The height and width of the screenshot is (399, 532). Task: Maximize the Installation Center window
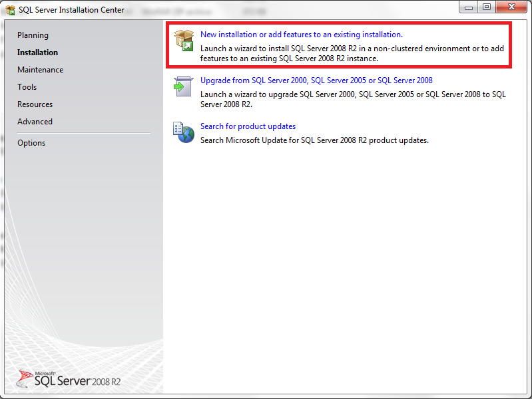tap(487, 7)
